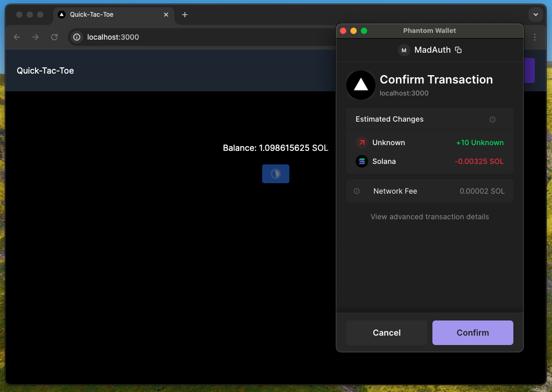The width and height of the screenshot is (552, 392).
Task: Click the MadAuth account name
Action: (432, 50)
